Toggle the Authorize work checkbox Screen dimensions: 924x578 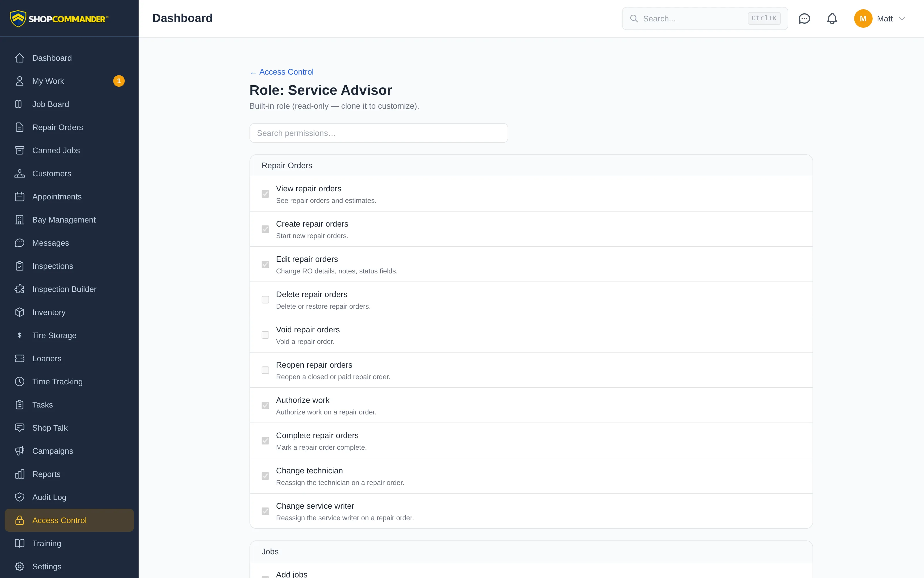coord(265,405)
